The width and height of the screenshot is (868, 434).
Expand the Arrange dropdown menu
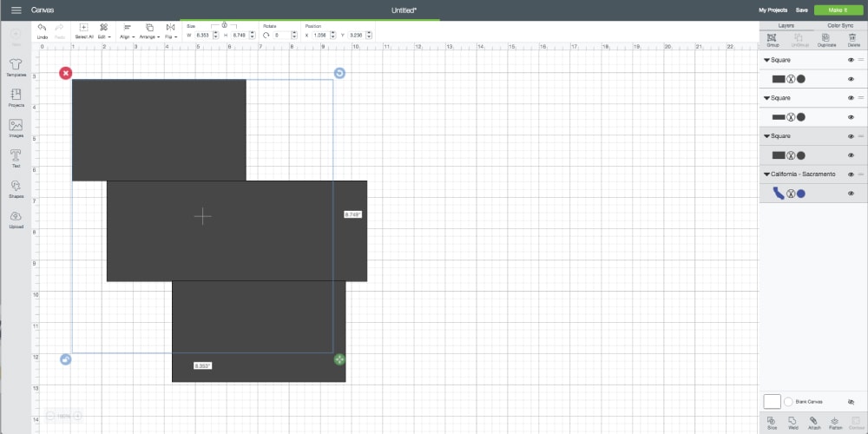click(x=149, y=30)
